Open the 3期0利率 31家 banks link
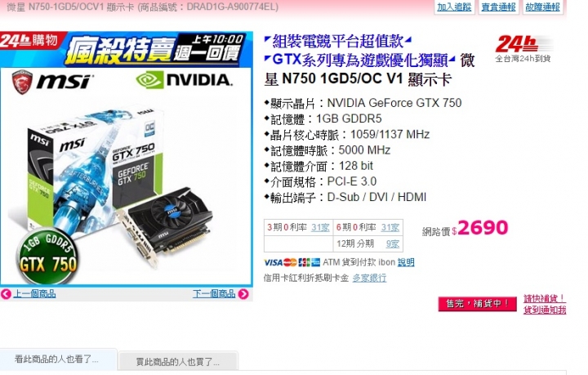588x375 pixels. pyautogui.click(x=320, y=228)
